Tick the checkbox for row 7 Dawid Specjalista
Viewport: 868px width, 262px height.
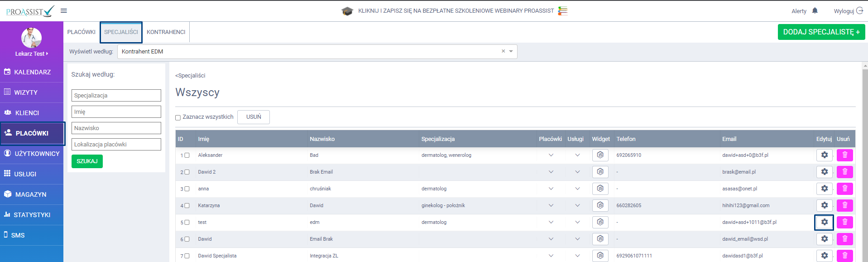point(187,256)
